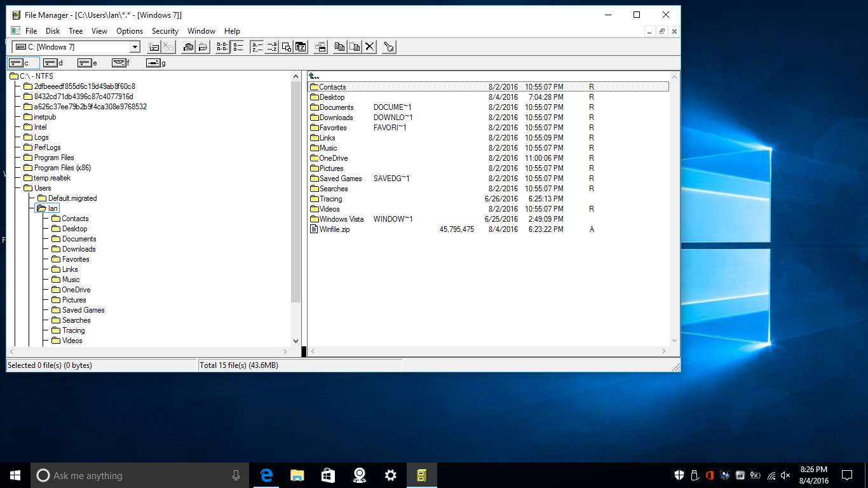Collapse the Ian folder branch

[40, 208]
